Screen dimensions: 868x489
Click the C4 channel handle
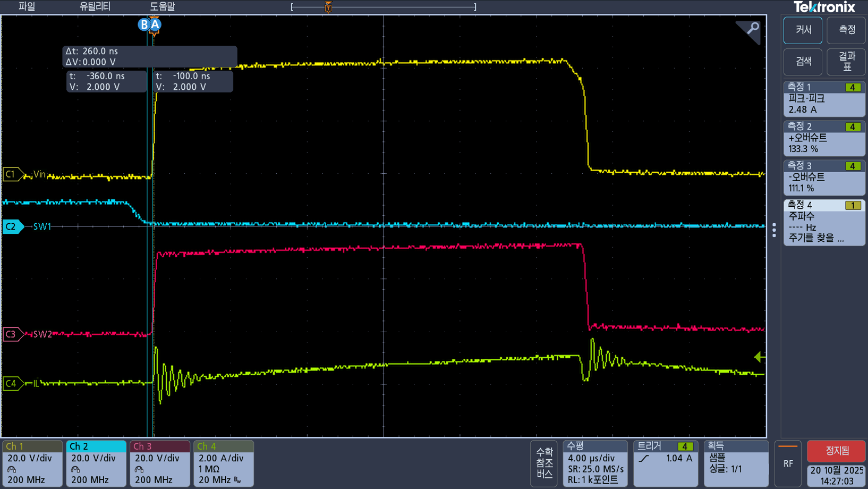[13, 383]
